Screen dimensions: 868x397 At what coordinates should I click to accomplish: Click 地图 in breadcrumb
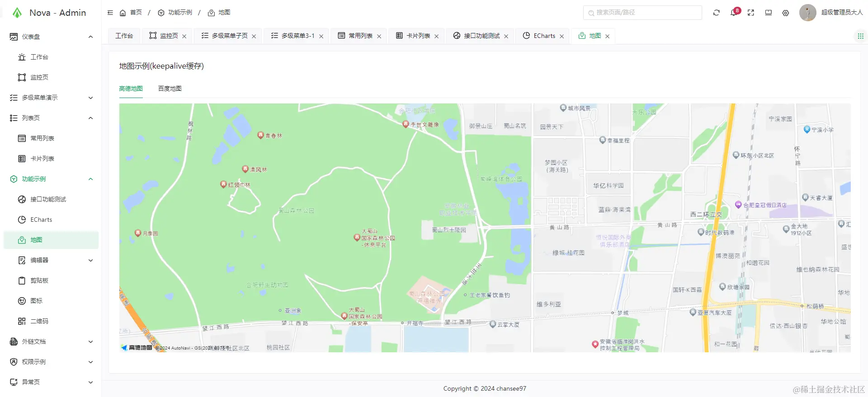[219, 13]
